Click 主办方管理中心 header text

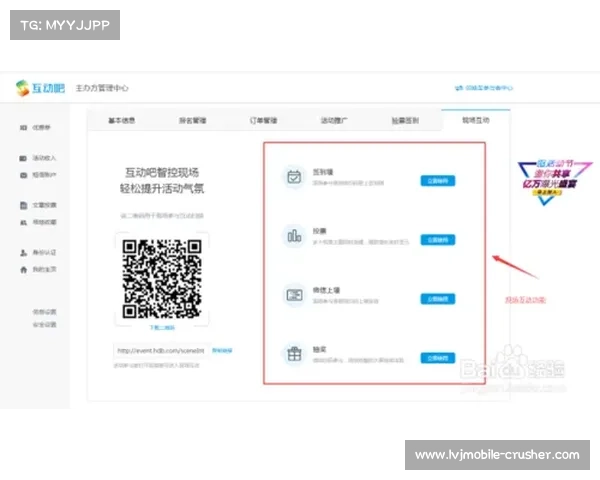click(x=102, y=88)
